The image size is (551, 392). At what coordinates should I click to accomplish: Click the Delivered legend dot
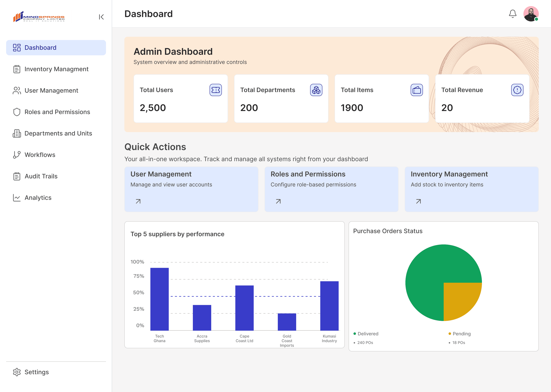355,334
